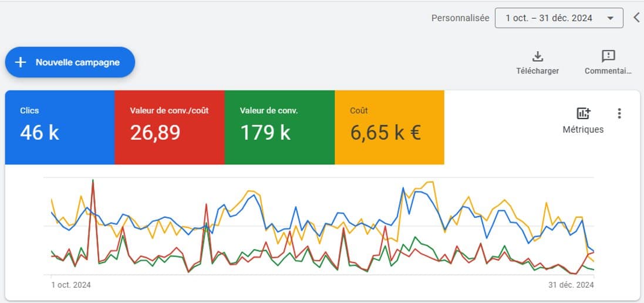
Task: Click the 1 oct. 2024 axis label
Action: click(x=70, y=285)
